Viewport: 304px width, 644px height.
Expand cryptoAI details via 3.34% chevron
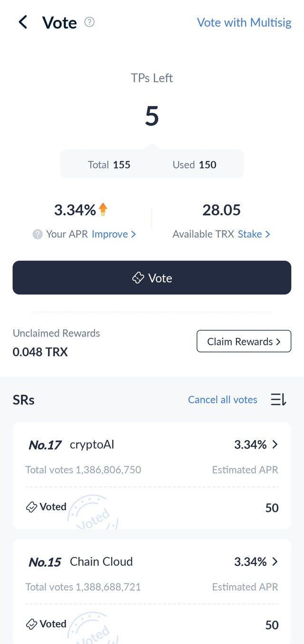[x=275, y=444]
